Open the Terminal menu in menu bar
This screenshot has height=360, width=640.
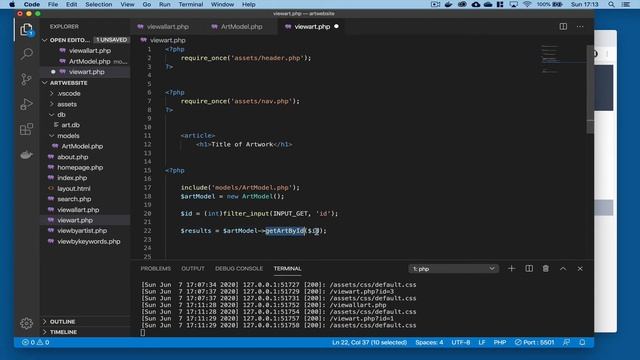click(x=190, y=4)
